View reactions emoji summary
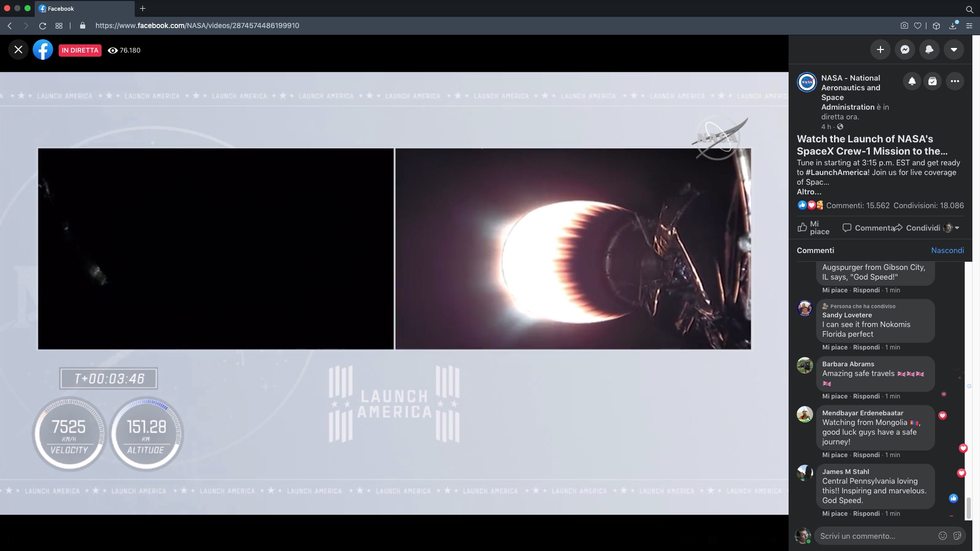The height and width of the screenshot is (551, 980). coord(811,205)
